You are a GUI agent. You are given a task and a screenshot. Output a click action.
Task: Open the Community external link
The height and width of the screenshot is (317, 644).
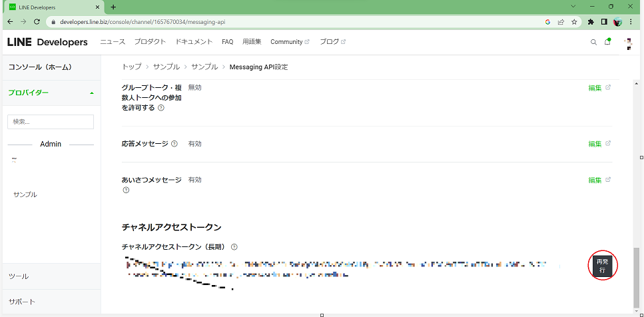[290, 41]
